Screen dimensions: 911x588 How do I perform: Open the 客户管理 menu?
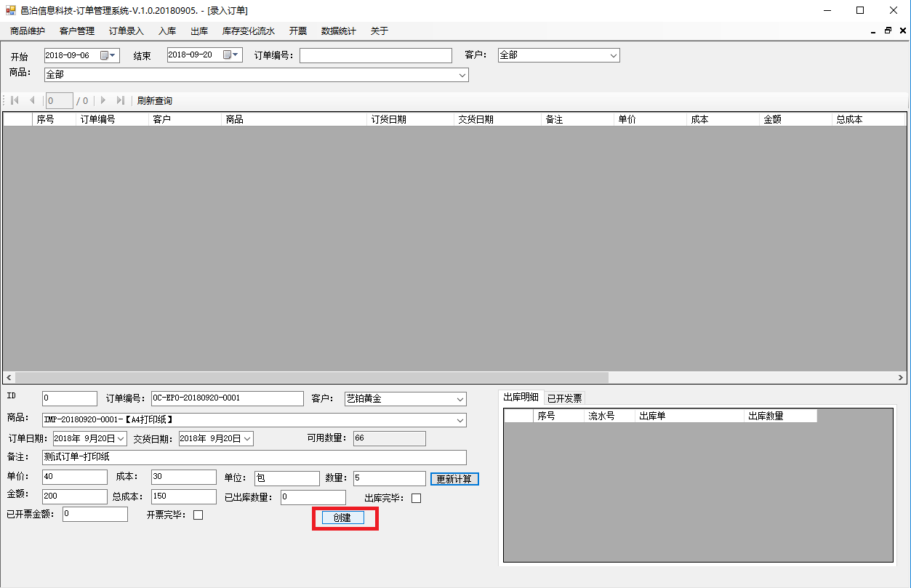point(77,31)
